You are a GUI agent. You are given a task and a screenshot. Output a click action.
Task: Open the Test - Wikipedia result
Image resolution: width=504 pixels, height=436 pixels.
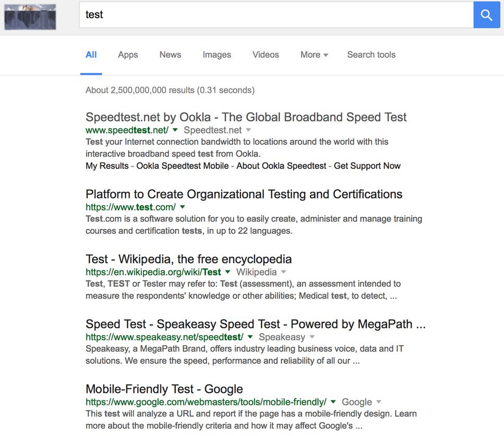point(189,259)
